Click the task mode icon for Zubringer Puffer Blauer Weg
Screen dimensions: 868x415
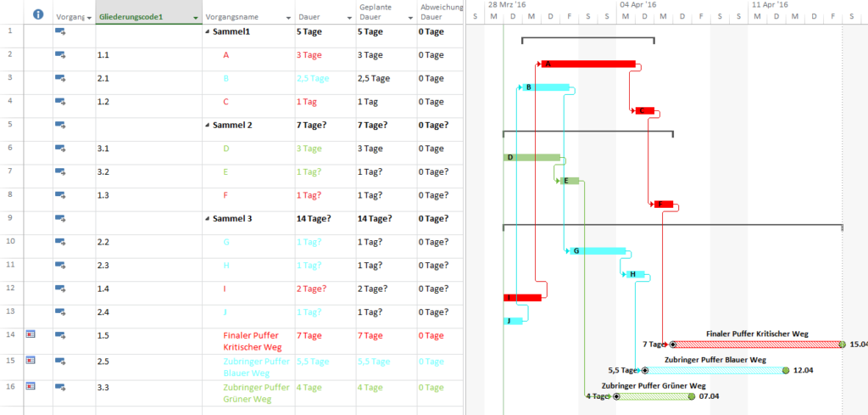coord(60,362)
